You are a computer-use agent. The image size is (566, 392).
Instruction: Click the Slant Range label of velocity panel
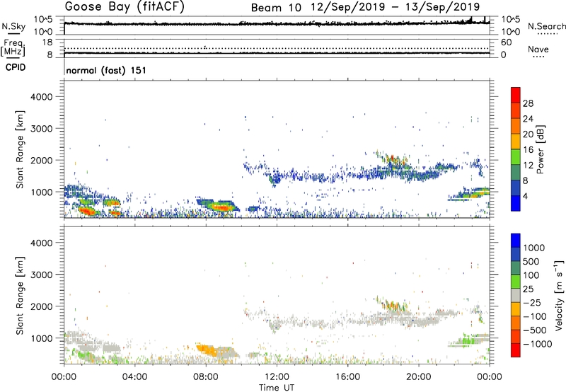tap(20, 295)
